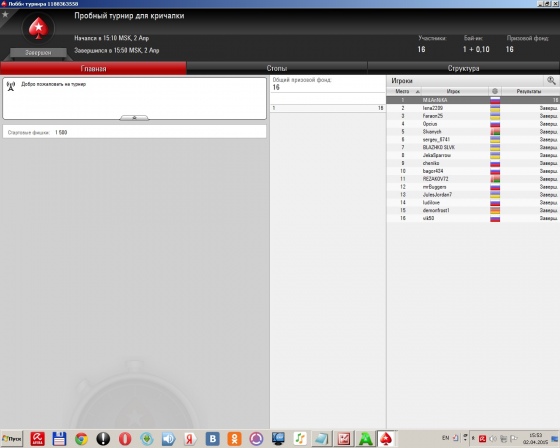Click the Завершен status button
560x448 pixels.
point(38,53)
